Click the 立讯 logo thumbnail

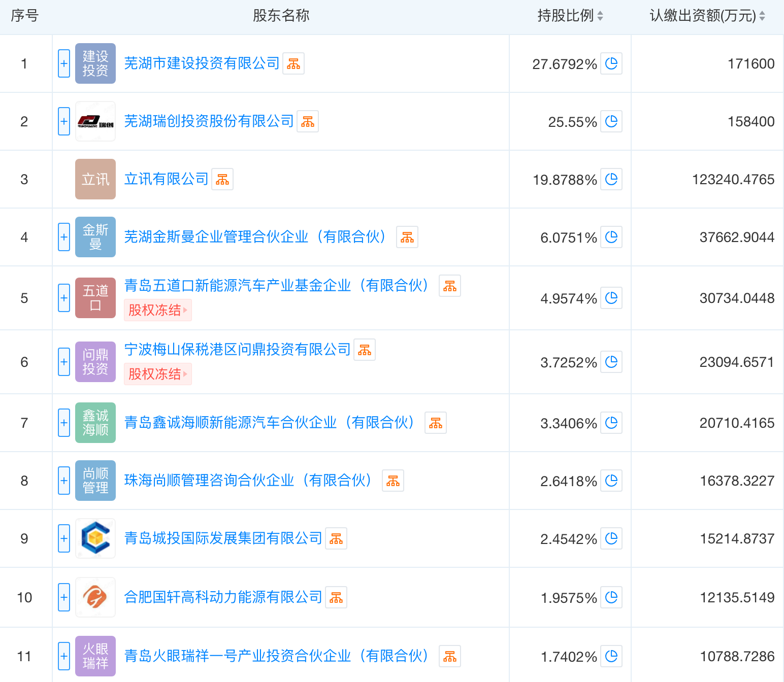(x=95, y=179)
